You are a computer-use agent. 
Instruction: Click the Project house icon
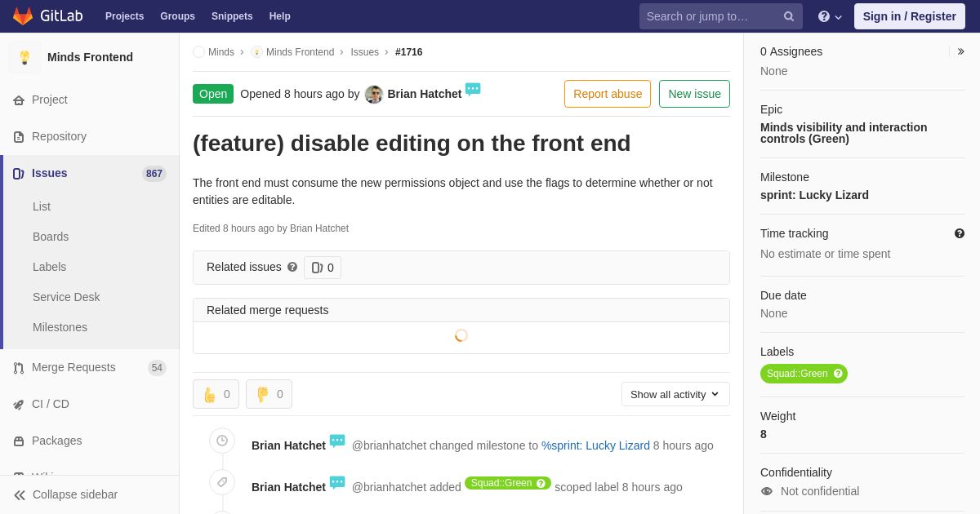click(x=19, y=100)
